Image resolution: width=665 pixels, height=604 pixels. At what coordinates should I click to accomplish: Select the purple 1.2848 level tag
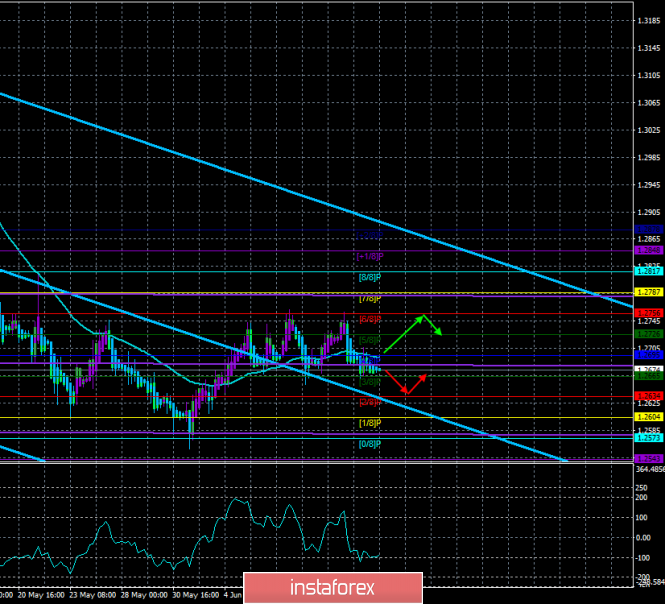tap(649, 250)
